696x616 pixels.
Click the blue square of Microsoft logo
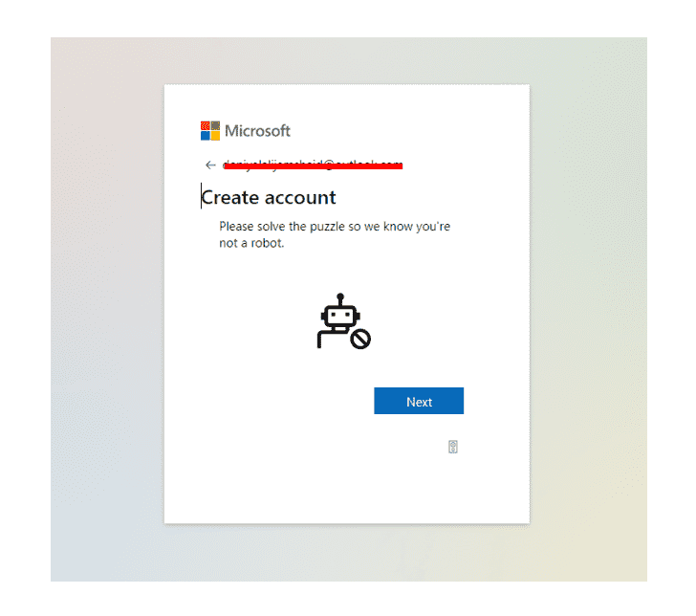[205, 136]
